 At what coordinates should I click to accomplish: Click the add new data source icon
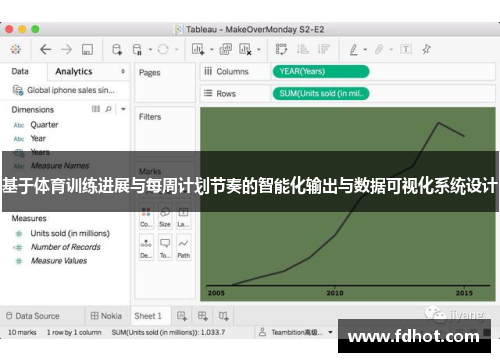[x=117, y=49]
